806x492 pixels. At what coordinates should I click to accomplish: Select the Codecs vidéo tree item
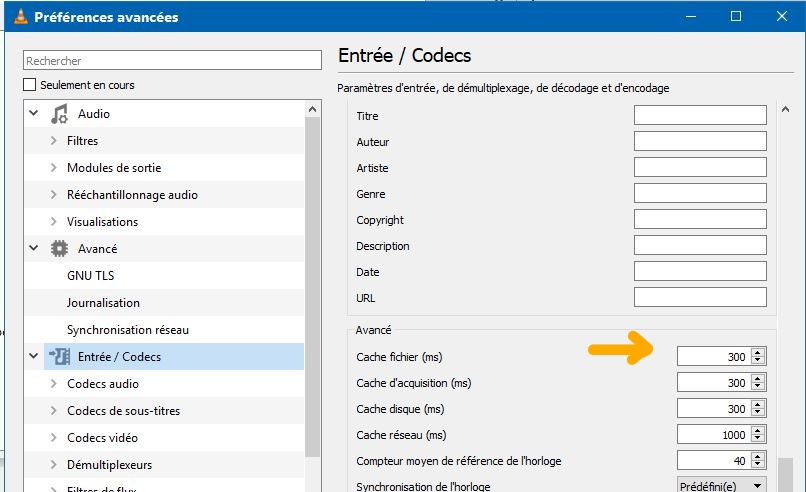click(102, 438)
